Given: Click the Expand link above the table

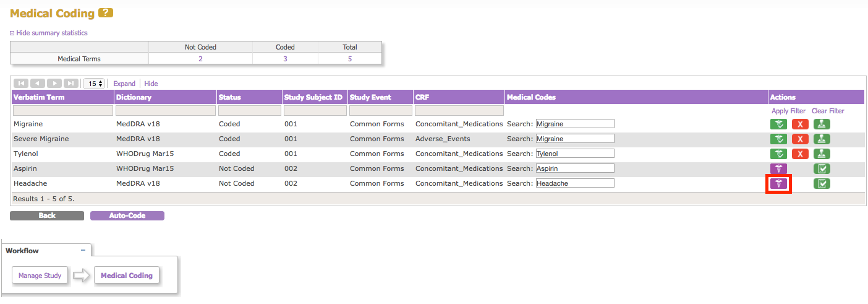Looking at the screenshot, I should tap(124, 84).
